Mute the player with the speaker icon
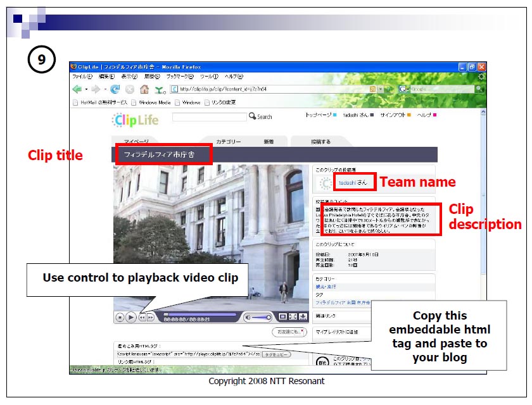Screen dimensions: 532x405 248,318
